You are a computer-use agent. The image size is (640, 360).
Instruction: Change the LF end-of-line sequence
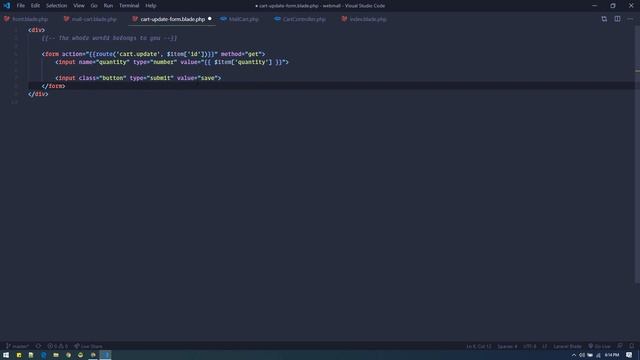point(544,346)
